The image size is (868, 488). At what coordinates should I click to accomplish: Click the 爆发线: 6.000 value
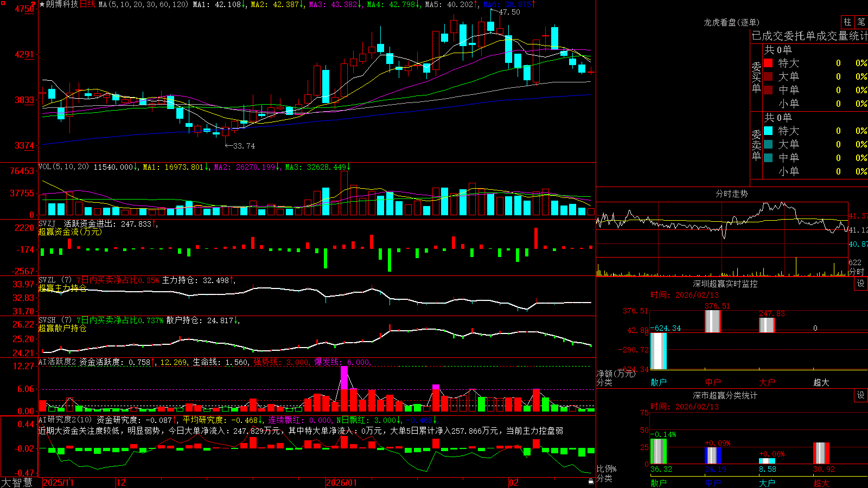click(342, 362)
